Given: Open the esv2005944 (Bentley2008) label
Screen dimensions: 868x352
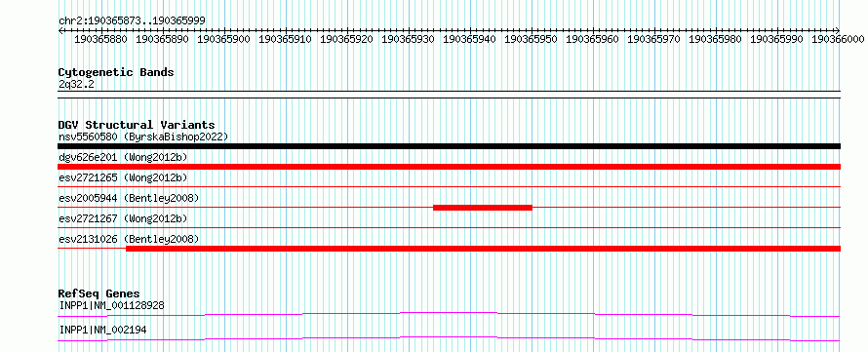Looking at the screenshot, I should pyautogui.click(x=129, y=198).
